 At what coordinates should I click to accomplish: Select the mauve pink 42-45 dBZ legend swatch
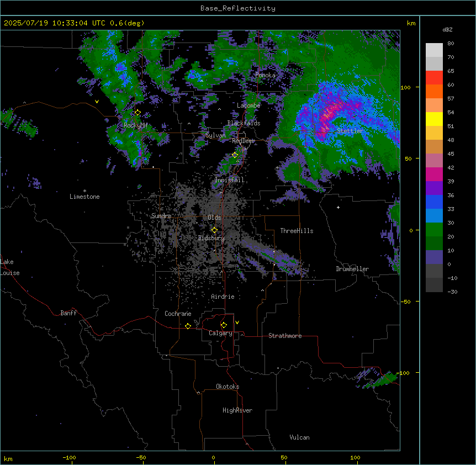(x=434, y=161)
